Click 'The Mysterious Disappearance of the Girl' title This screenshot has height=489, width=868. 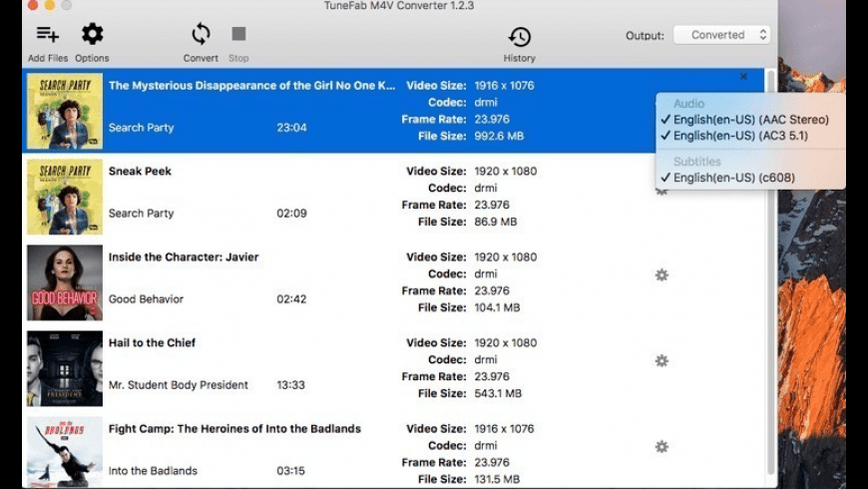[x=251, y=85]
